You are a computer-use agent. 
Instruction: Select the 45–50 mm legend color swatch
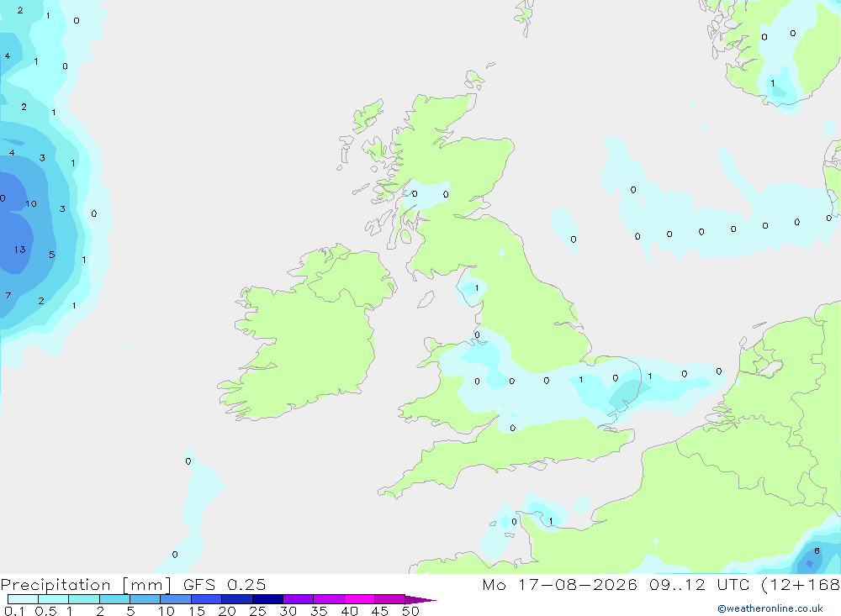[x=389, y=599]
